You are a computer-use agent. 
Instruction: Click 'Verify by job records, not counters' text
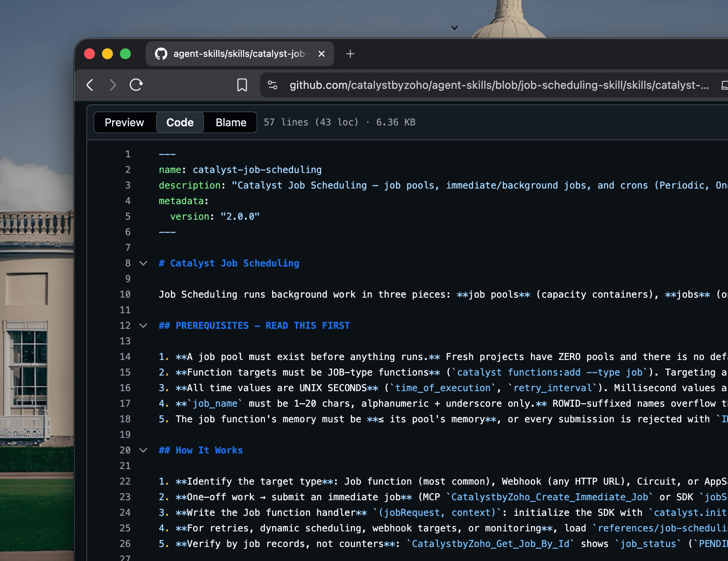point(286,544)
